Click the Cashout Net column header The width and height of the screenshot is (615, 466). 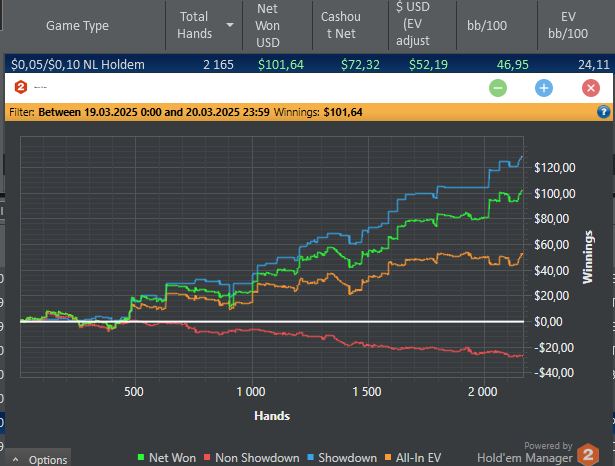click(341, 25)
